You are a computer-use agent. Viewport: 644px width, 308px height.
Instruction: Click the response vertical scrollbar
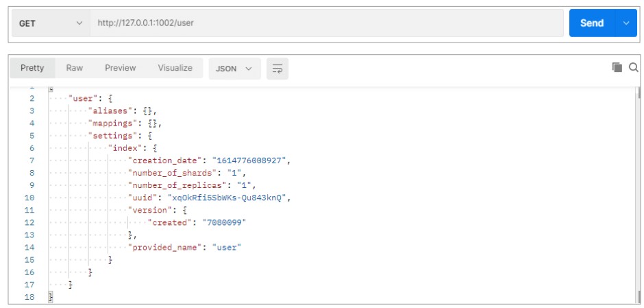click(x=639, y=192)
